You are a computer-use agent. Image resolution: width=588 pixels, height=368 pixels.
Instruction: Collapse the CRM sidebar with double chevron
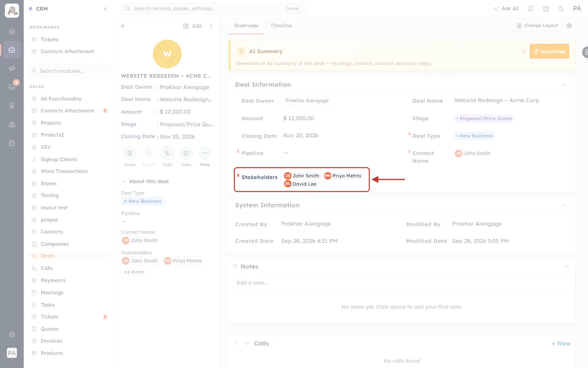pos(105,9)
